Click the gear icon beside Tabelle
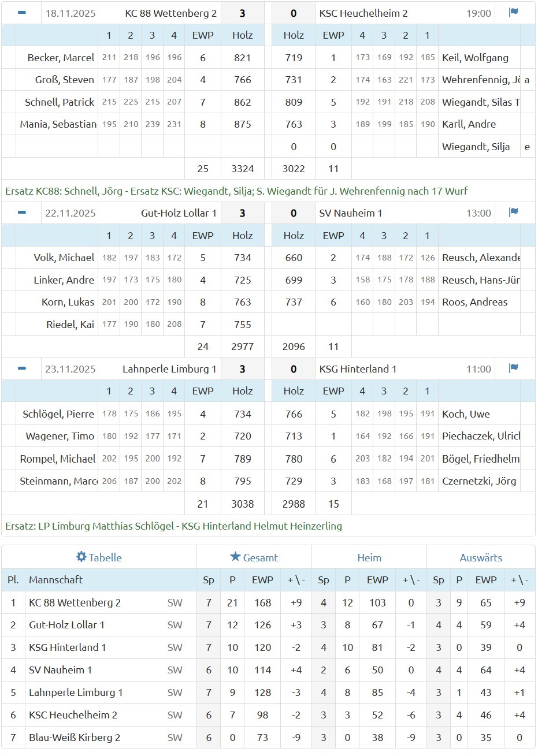This screenshot has width=538, height=756. [x=81, y=557]
